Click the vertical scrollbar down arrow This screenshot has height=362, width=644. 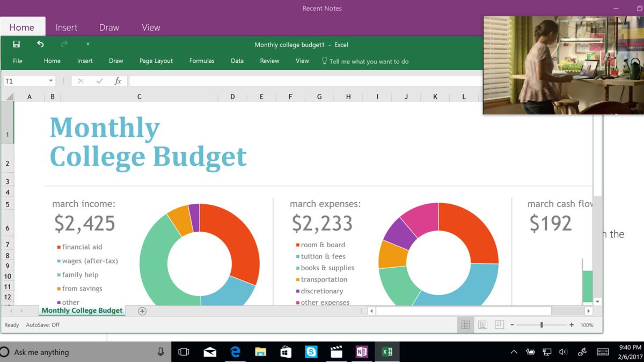pyautogui.click(x=598, y=301)
